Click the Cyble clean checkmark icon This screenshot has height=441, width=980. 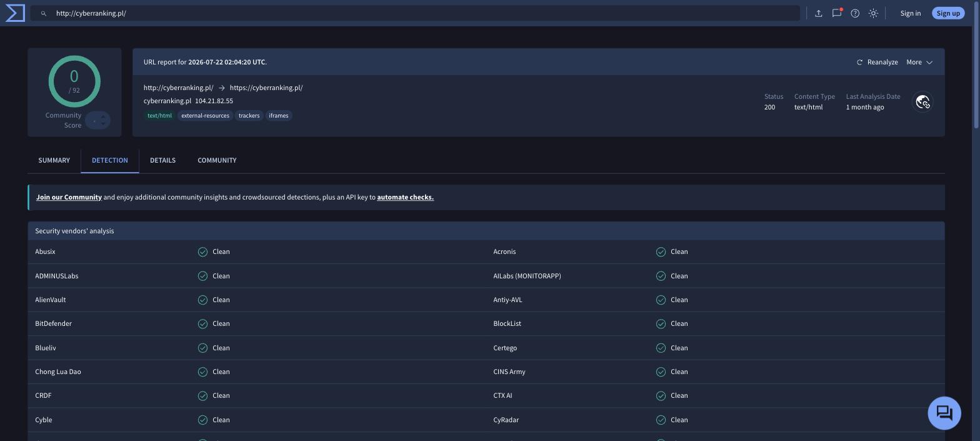[202, 420]
